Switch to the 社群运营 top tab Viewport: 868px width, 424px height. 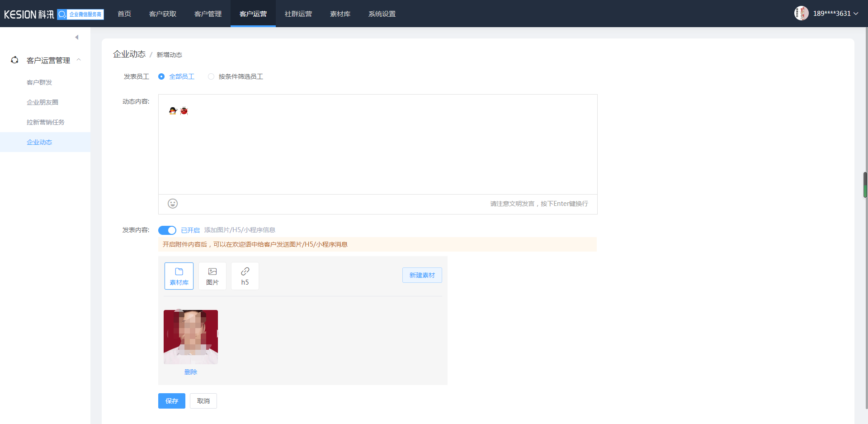tap(298, 14)
